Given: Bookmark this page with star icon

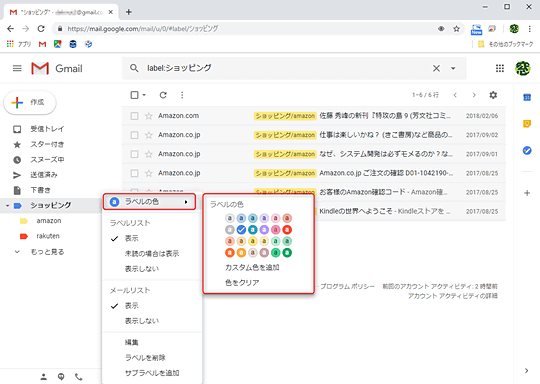Looking at the screenshot, I should pos(456,29).
